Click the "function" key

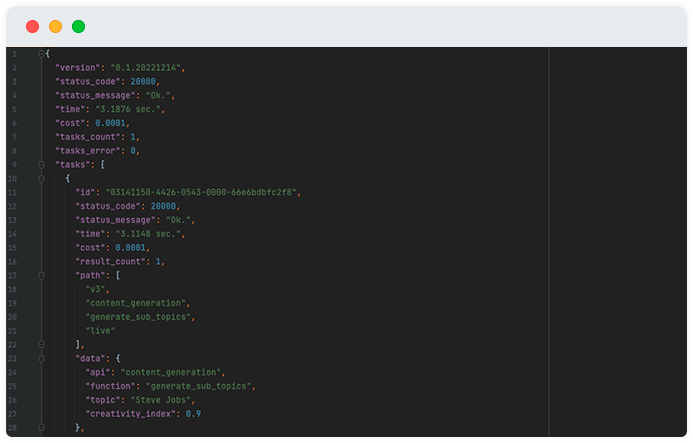tap(110, 386)
